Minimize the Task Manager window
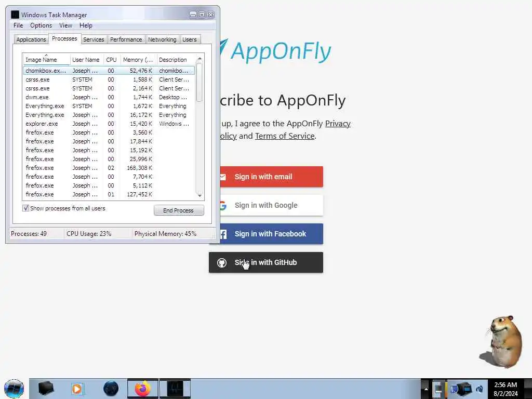The image size is (532, 399). coord(193,15)
